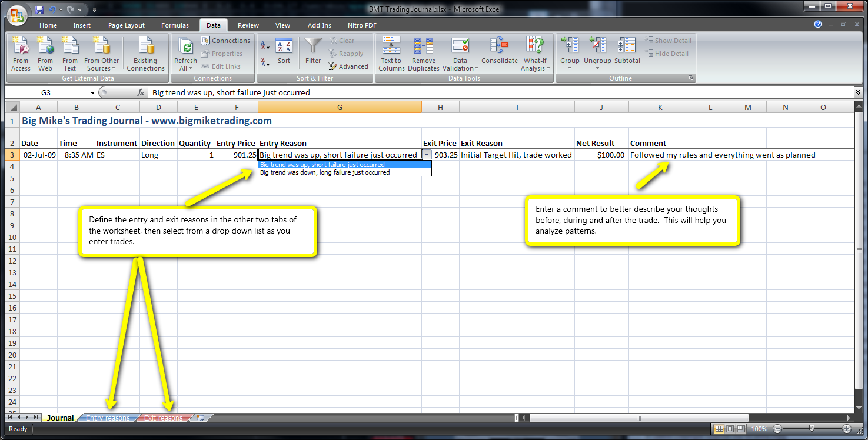
Task: Sort A to Z ascending
Action: tap(265, 45)
